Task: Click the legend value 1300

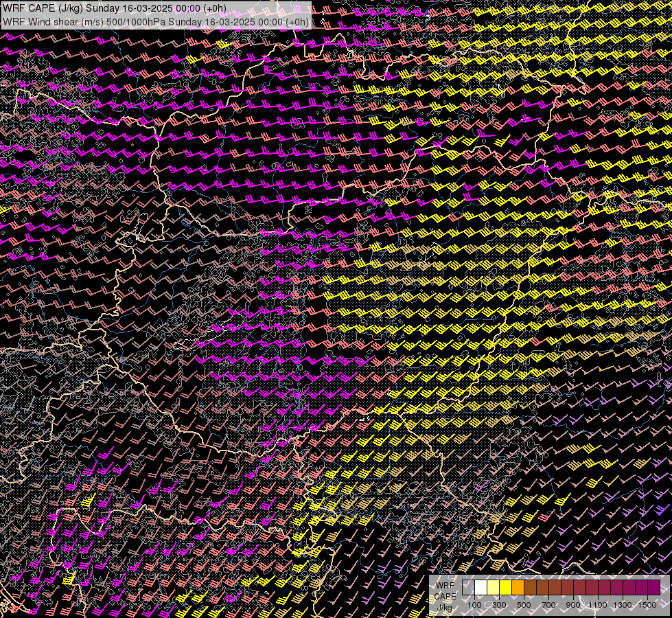Action: point(623,605)
